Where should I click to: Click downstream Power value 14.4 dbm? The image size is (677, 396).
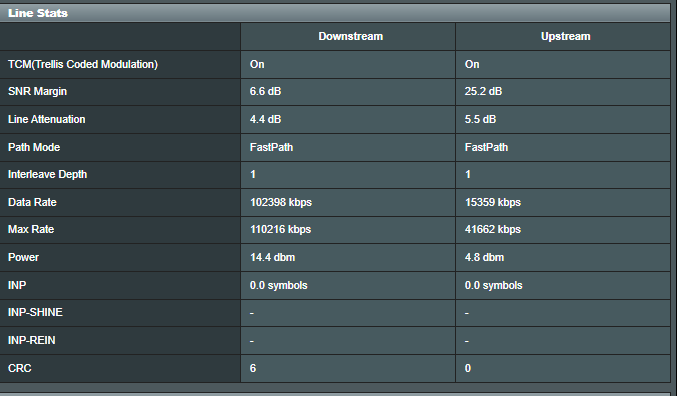click(272, 257)
